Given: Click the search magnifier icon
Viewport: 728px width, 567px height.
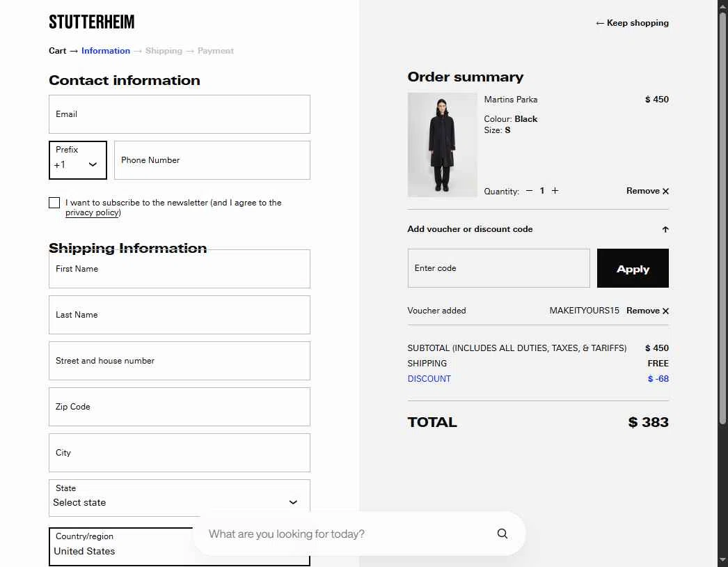Looking at the screenshot, I should point(502,534).
